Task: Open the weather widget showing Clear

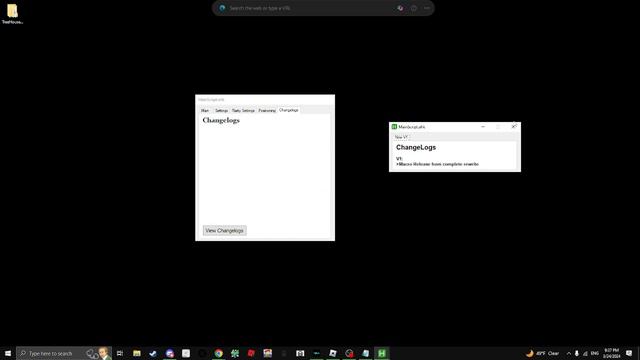Action: [x=542, y=353]
